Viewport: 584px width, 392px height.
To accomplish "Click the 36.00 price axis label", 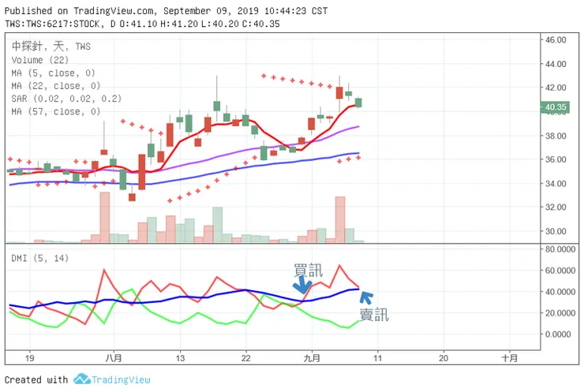I will click(556, 159).
